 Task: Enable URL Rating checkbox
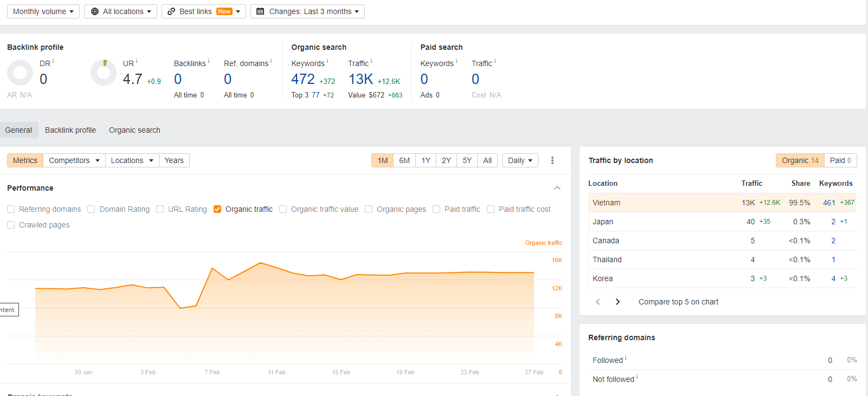160,209
